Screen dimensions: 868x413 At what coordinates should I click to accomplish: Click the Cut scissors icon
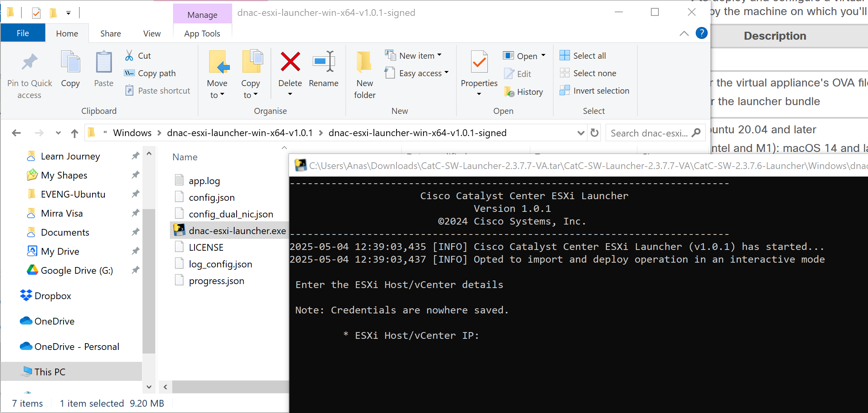(129, 56)
